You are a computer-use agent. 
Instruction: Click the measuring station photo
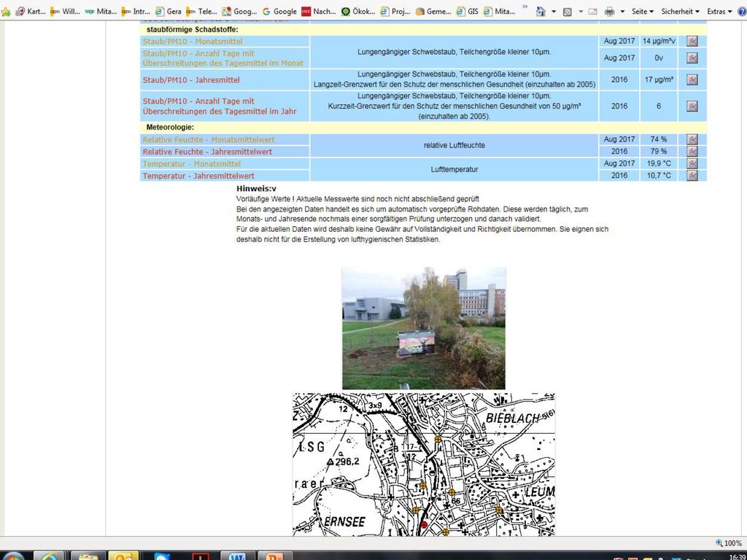[x=424, y=328]
